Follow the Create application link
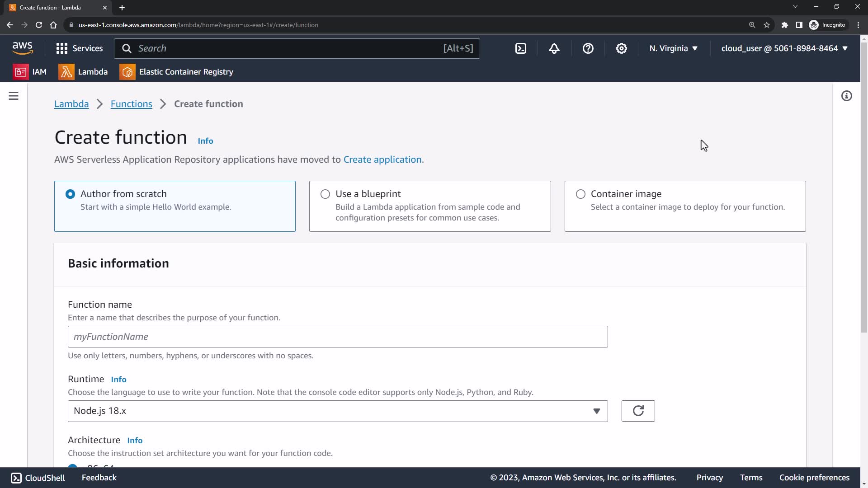 [x=382, y=160]
